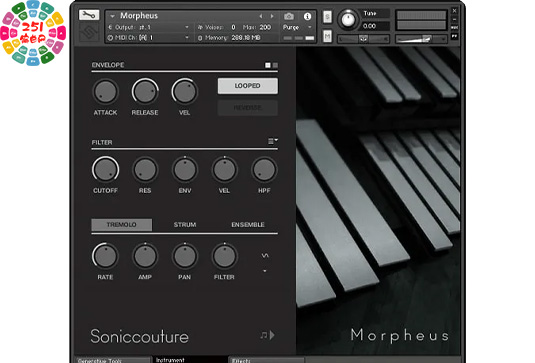Screen dimensions: 535x363
Task: Click the Tune value field 0.00
Action: point(375,26)
